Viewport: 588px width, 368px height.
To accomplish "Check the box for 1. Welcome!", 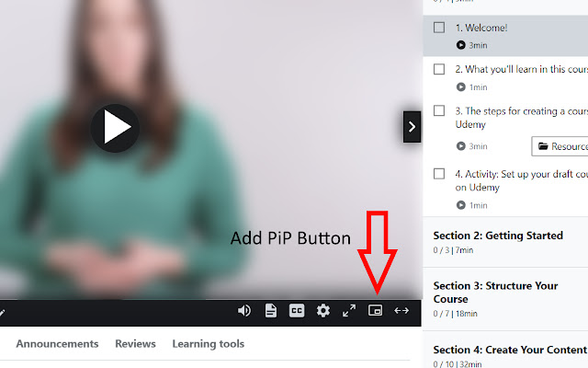I will [439, 28].
